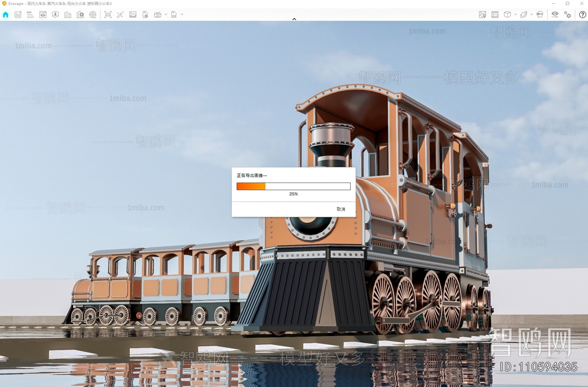Open the cube projection mode dropdown arrow

515,15
